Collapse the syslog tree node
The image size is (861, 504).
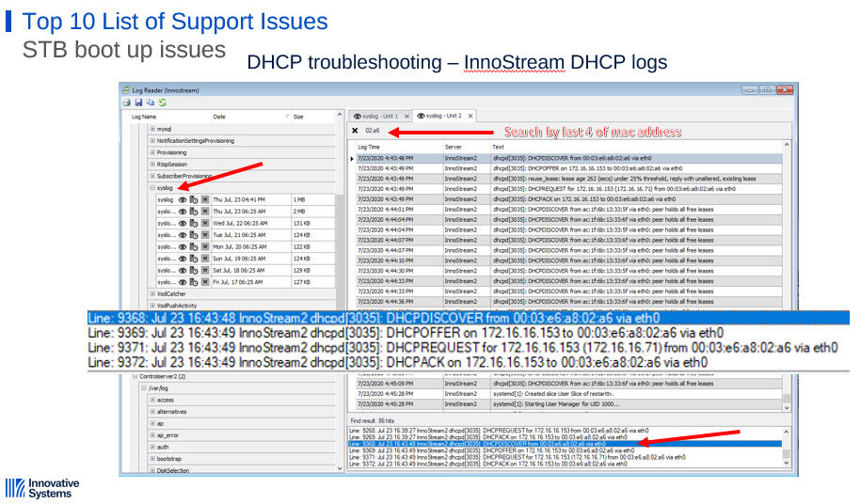tap(152, 187)
